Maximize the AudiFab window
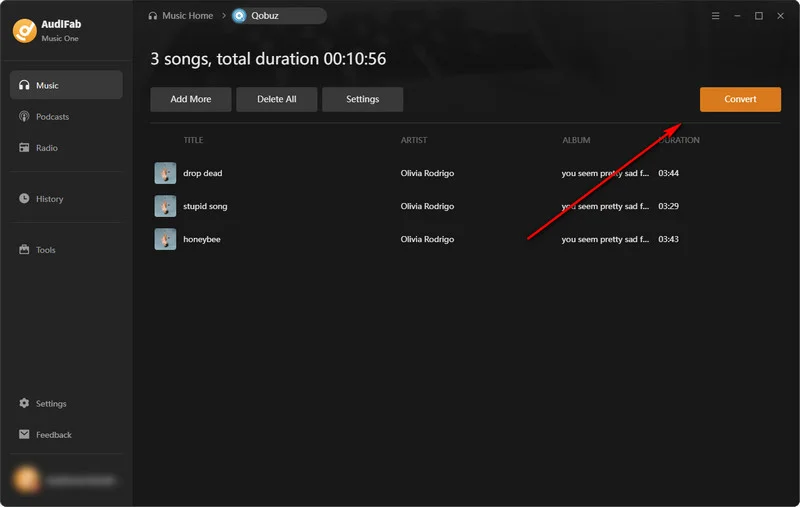Image resolution: width=800 pixels, height=507 pixels. (x=759, y=16)
